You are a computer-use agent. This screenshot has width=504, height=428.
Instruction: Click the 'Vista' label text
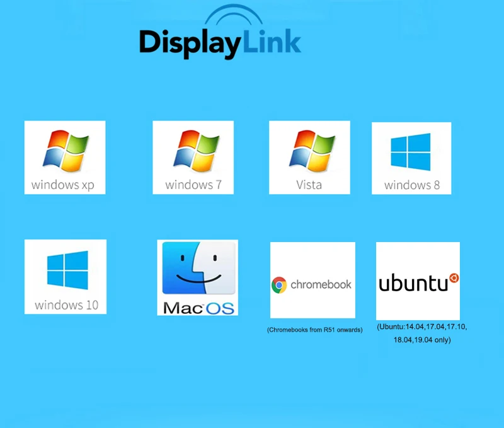[309, 185]
